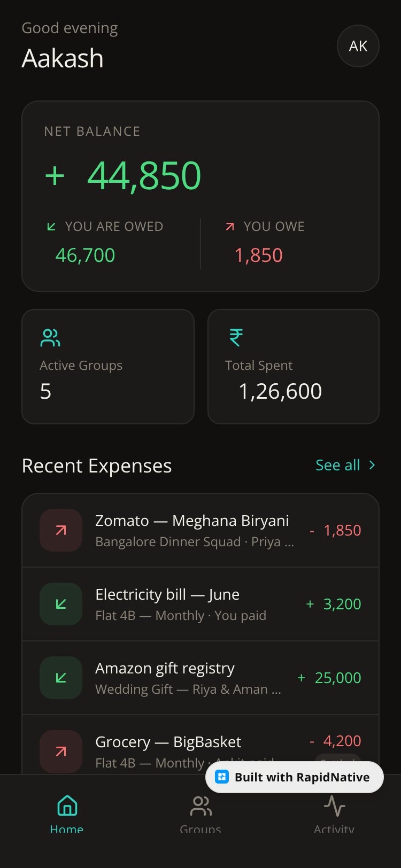The image size is (401, 868).
Task: Tap the rupee icon on Total Spent
Action: coord(236,337)
